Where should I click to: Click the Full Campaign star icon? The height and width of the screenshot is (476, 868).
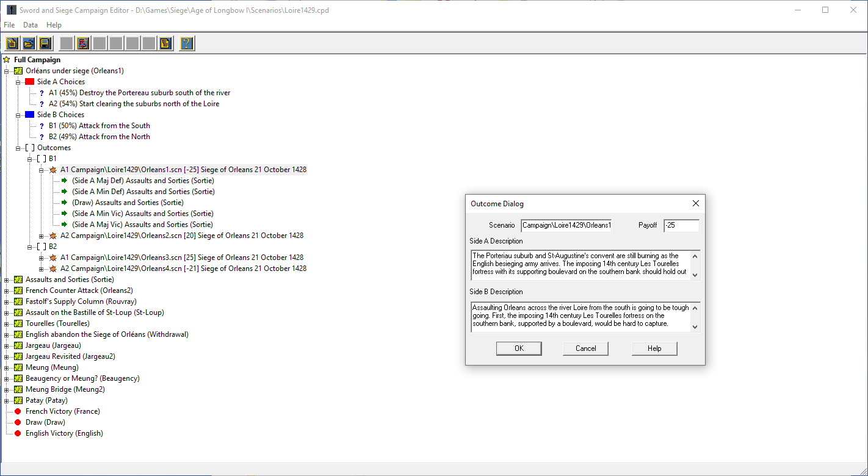[7, 60]
